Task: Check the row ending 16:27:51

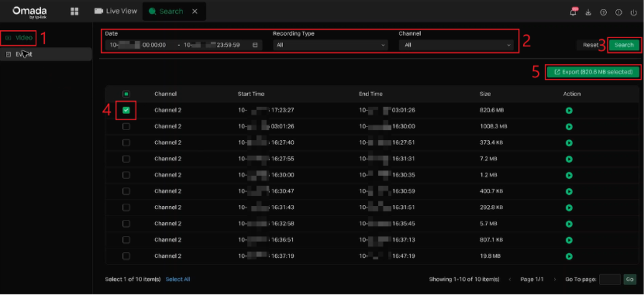Action: (x=126, y=143)
